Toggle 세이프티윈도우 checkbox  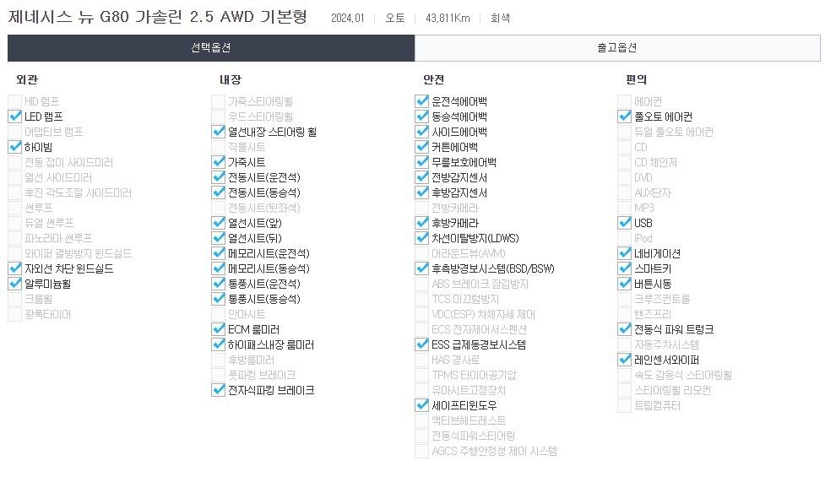[422, 405]
